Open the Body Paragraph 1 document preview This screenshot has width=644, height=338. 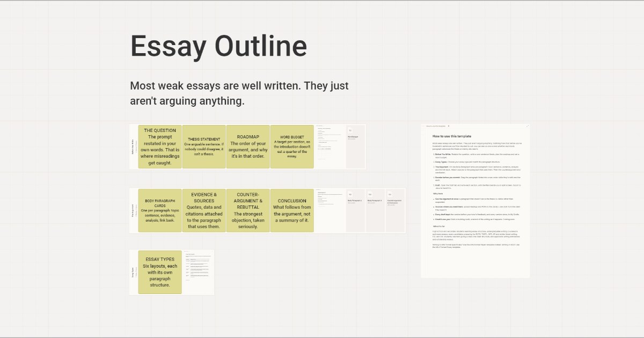(330, 210)
